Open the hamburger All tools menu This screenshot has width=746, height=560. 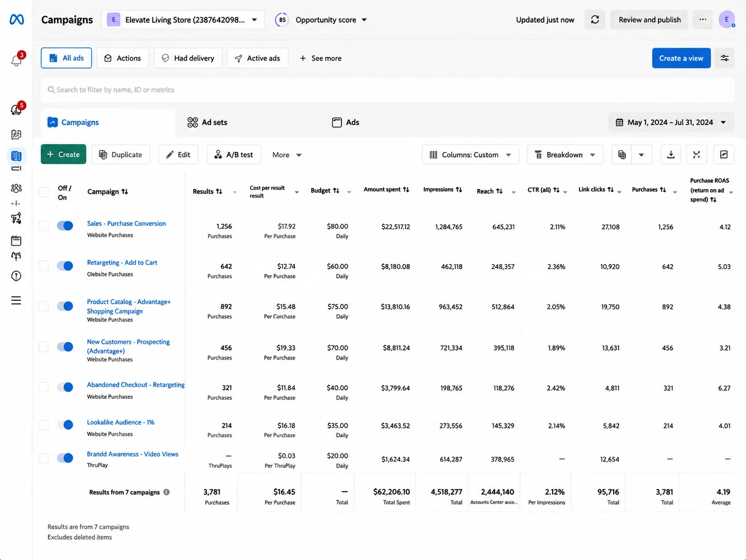16,300
